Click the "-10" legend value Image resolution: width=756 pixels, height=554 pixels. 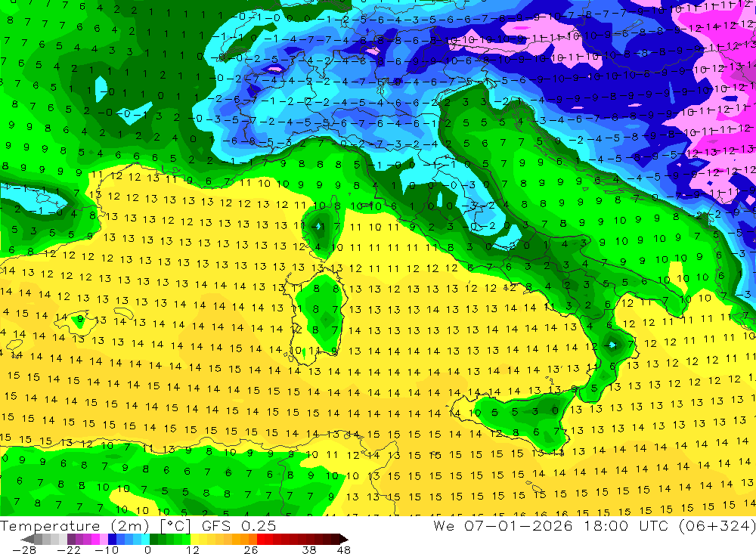pyautogui.click(x=106, y=549)
